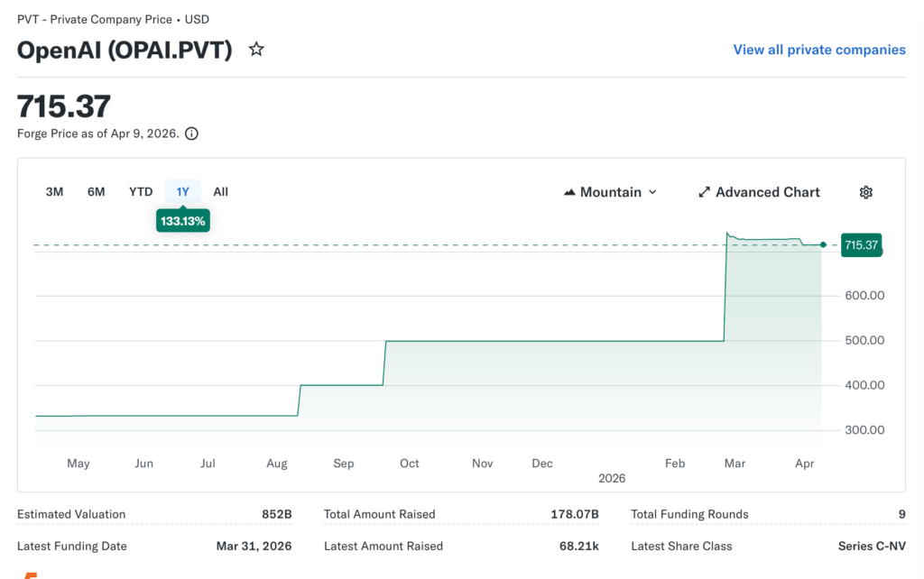The width and height of the screenshot is (924, 579).
Task: Select the 1Y time range
Action: (183, 191)
